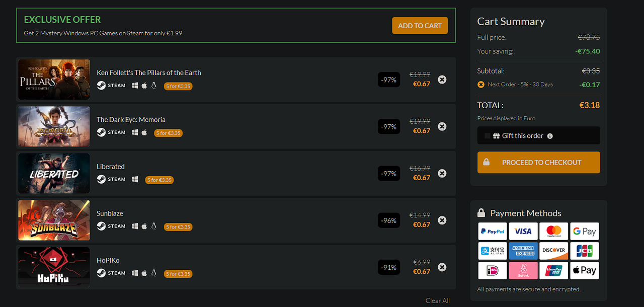The height and width of the screenshot is (307, 644).
Task: Click the VISA payment logo
Action: pyautogui.click(x=523, y=232)
